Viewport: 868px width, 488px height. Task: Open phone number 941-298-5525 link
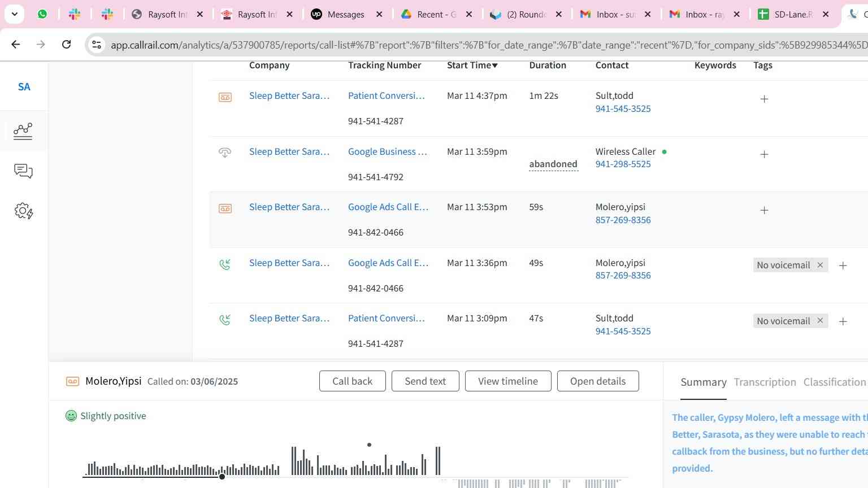tap(623, 164)
